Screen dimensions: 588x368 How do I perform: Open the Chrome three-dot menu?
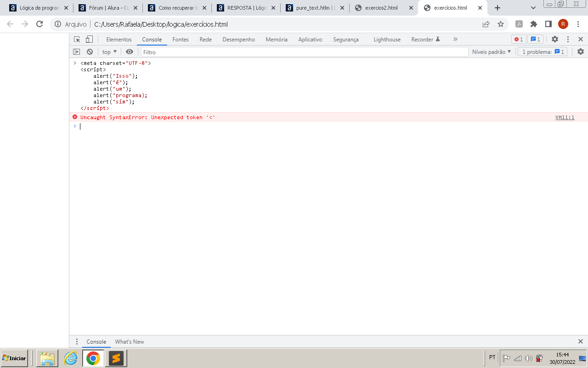578,24
